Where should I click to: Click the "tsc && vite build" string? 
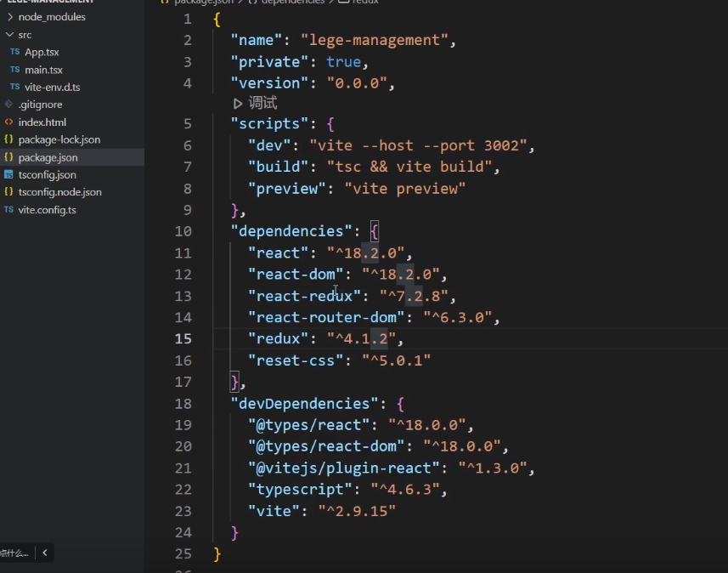[409, 167]
